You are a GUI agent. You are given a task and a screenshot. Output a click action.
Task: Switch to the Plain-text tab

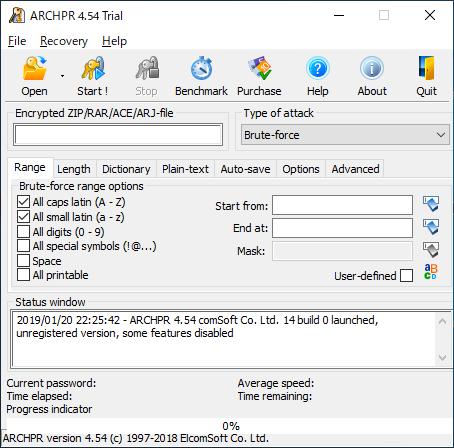[x=185, y=169]
